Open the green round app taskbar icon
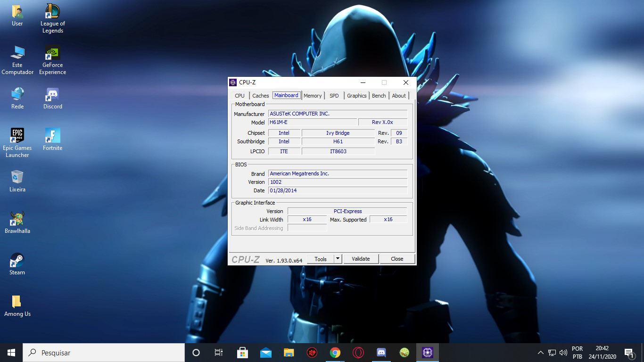 [x=404, y=353]
